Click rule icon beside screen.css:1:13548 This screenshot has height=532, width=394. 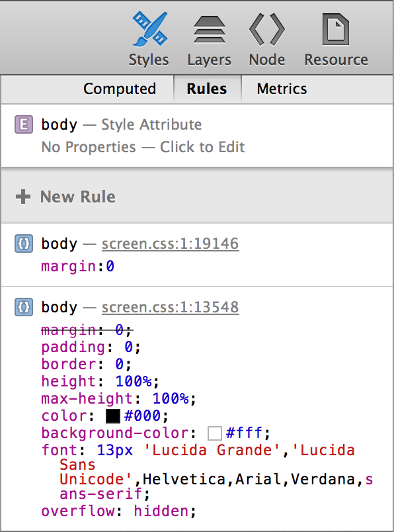pyautogui.click(x=24, y=307)
